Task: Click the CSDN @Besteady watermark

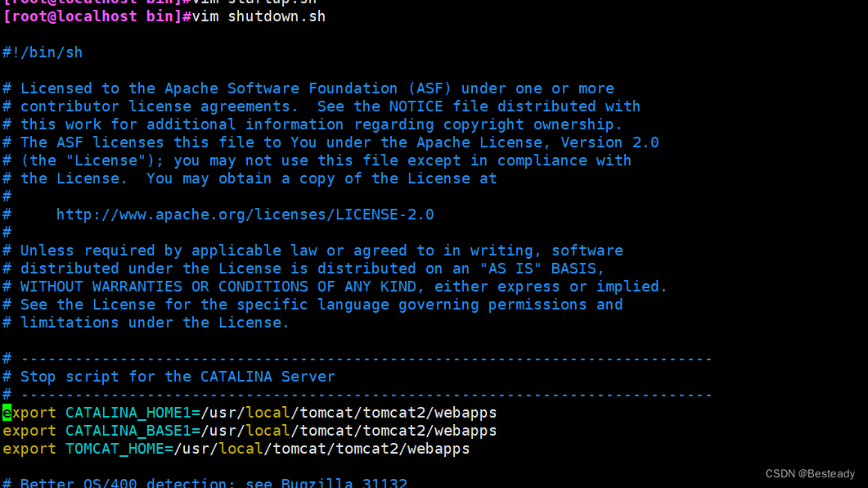Action: point(810,474)
